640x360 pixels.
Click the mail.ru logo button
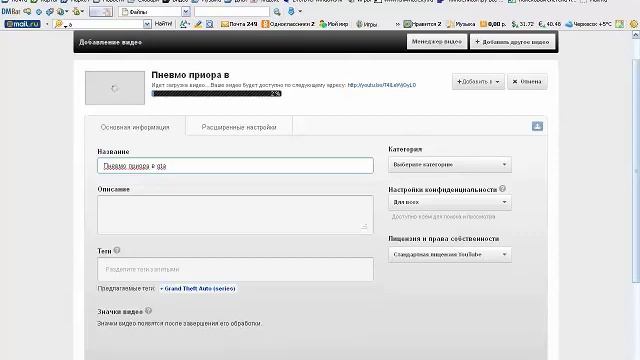(22, 24)
